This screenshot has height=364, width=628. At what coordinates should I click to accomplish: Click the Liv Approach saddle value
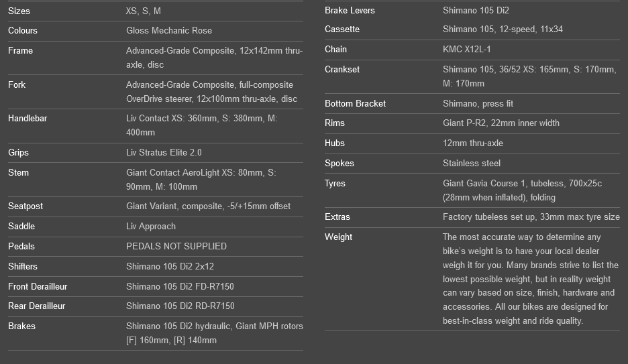[x=151, y=227]
